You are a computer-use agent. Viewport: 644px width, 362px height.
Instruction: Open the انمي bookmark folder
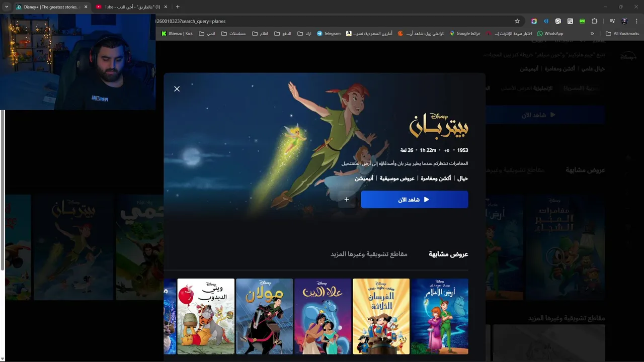click(207, 34)
